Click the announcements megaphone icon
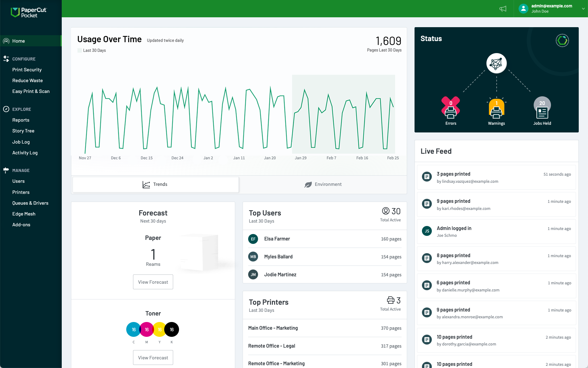The image size is (588, 368). [x=503, y=9]
